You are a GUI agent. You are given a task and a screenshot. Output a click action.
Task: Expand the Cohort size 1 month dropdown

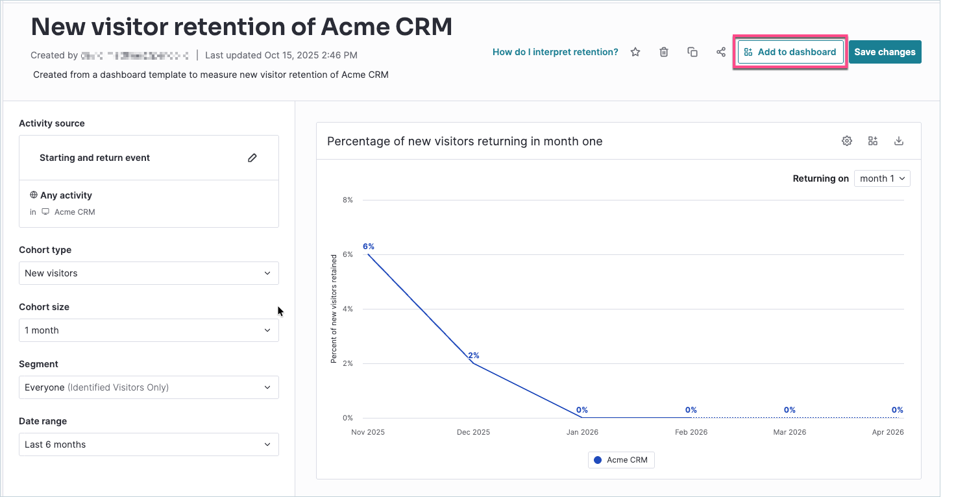point(149,330)
